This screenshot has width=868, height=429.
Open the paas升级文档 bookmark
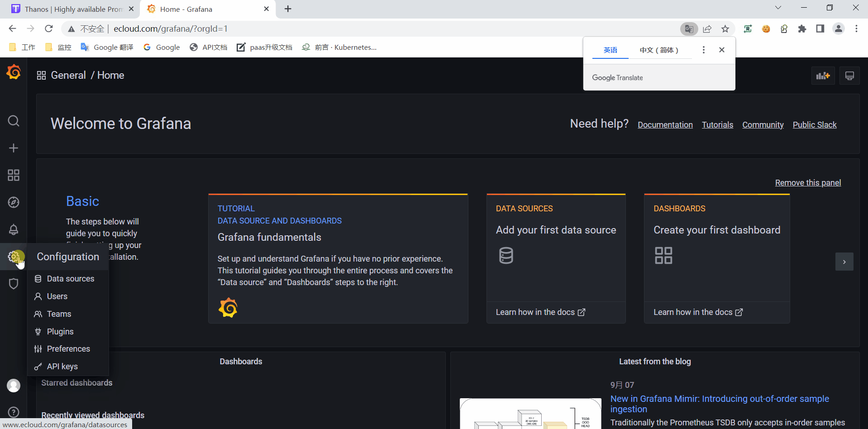point(264,47)
